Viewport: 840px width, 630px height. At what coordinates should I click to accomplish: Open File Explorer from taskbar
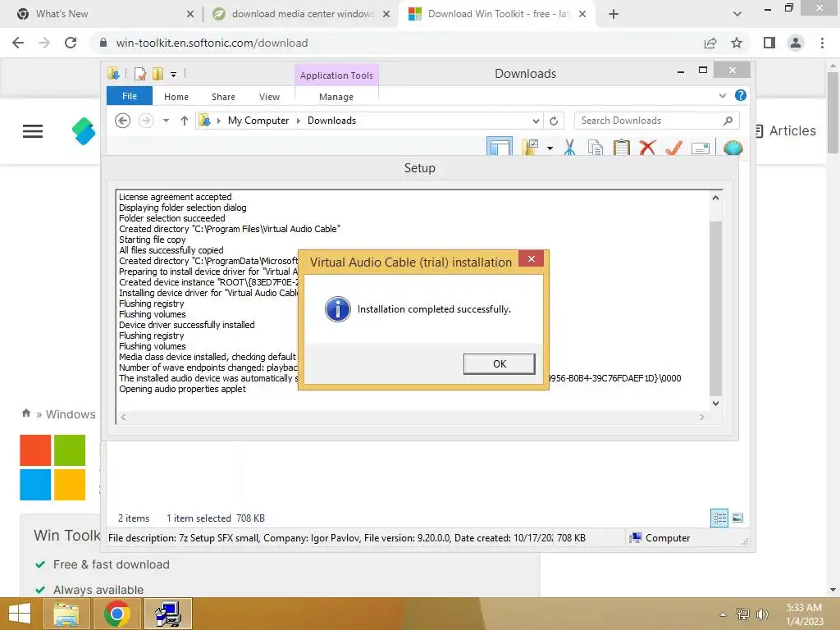pyautogui.click(x=66, y=614)
